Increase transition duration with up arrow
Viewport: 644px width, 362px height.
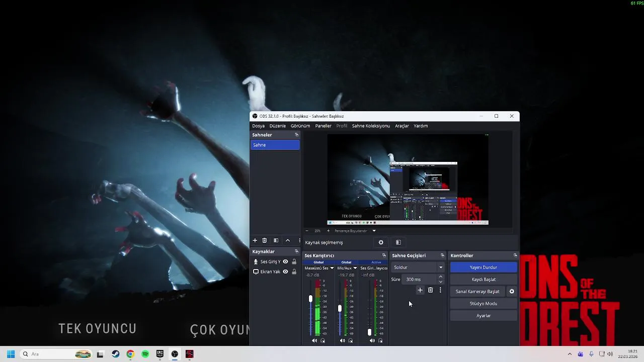(x=441, y=277)
